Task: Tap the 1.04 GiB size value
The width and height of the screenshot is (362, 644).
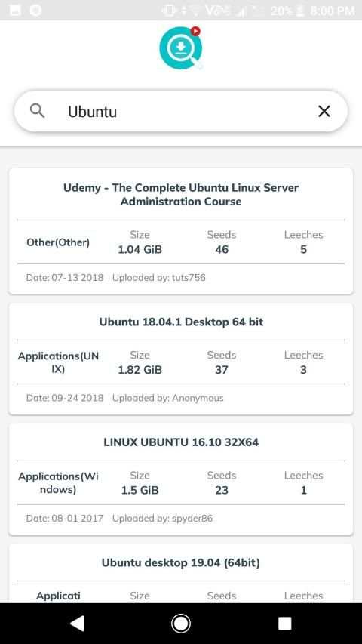Action: click(x=140, y=249)
